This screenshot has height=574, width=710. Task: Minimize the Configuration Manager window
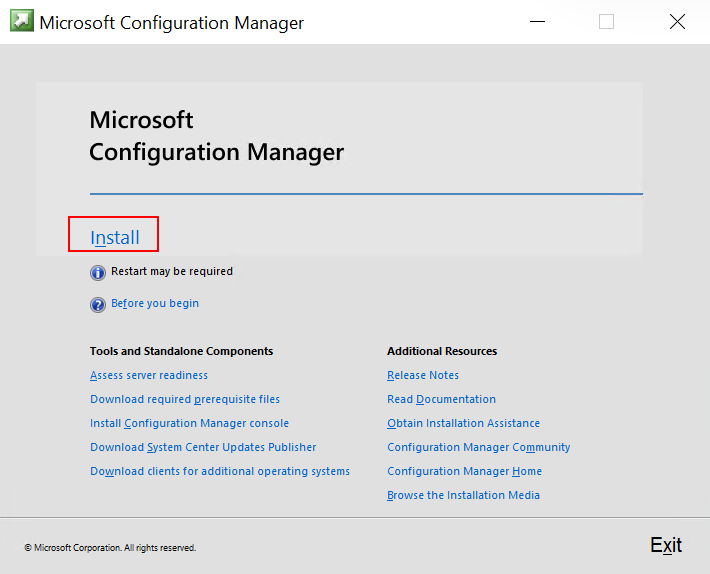coord(536,22)
